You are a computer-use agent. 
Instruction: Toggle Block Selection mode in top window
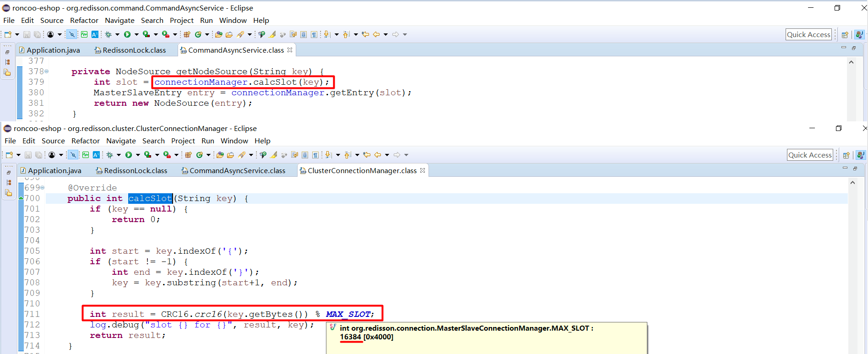point(304,34)
